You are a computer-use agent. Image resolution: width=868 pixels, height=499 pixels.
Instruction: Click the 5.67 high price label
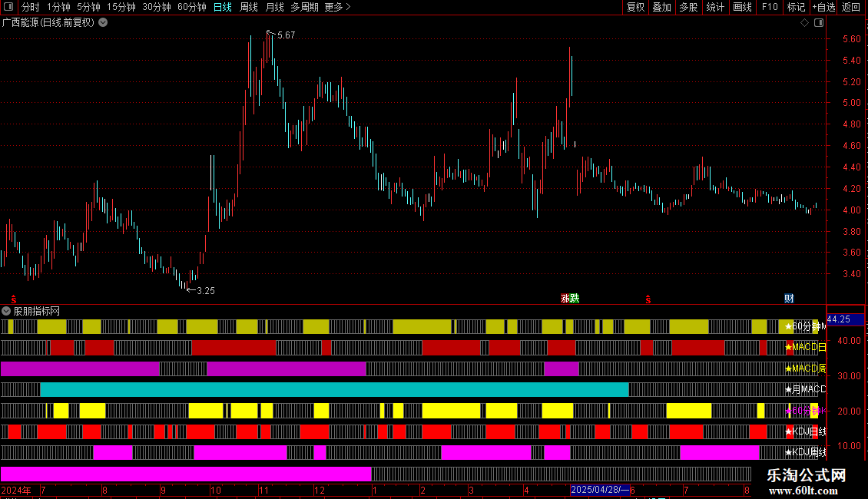[287, 35]
